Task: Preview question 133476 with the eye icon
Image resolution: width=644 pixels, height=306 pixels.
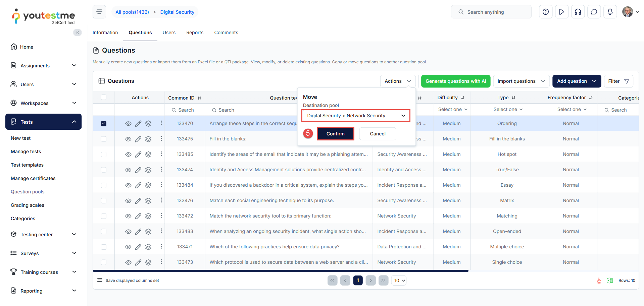Action: 128,201
